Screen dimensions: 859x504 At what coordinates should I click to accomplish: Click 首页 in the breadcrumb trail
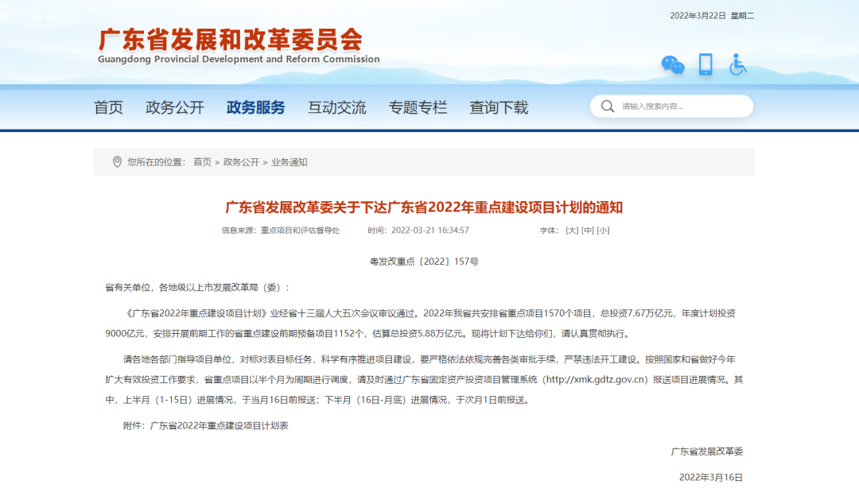point(202,162)
